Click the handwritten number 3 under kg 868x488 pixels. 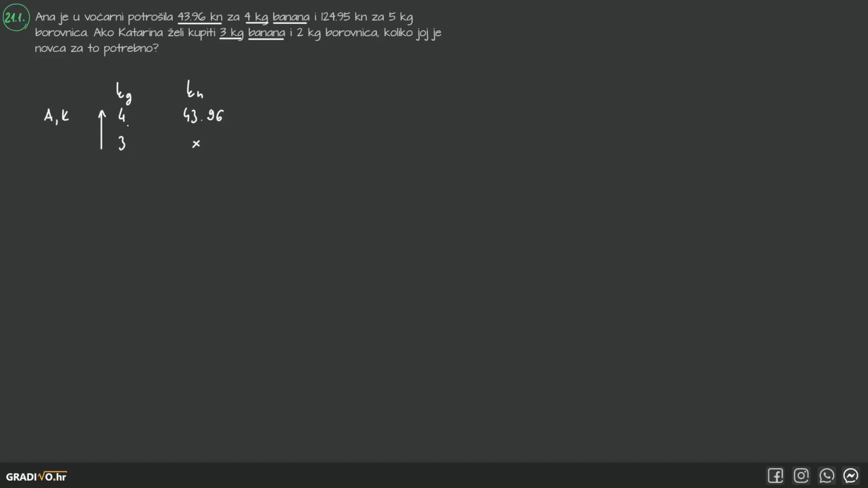122,143
